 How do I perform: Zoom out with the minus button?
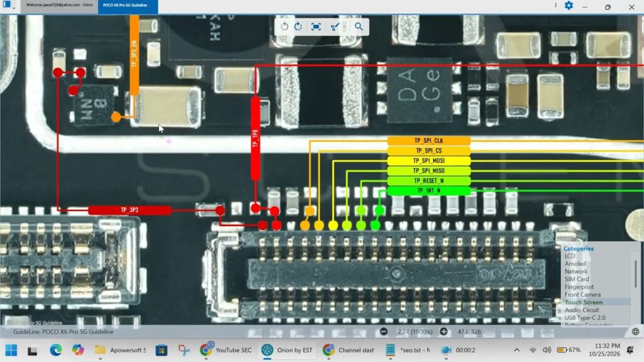point(384,332)
